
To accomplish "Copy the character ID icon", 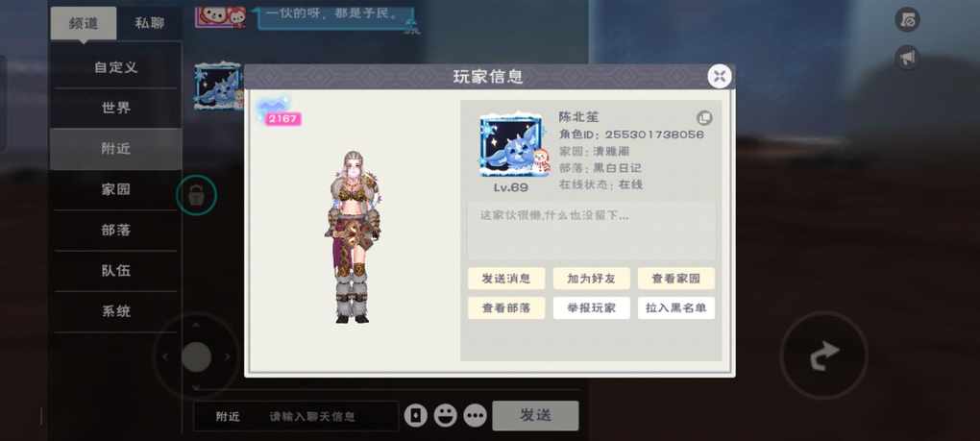I will click(704, 118).
